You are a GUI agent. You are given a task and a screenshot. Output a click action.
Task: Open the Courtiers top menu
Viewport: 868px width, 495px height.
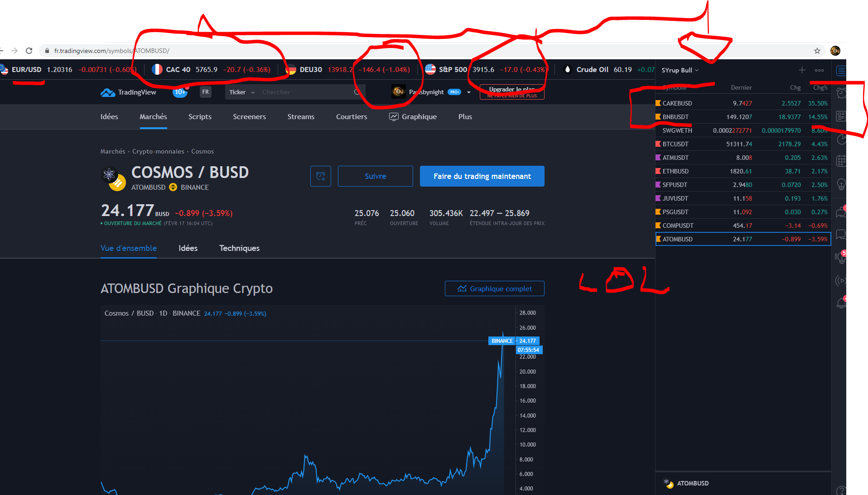click(x=352, y=117)
